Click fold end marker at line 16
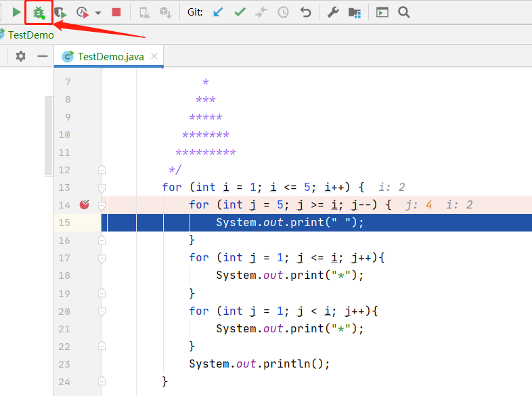The width and height of the screenshot is (532, 396). point(102,240)
